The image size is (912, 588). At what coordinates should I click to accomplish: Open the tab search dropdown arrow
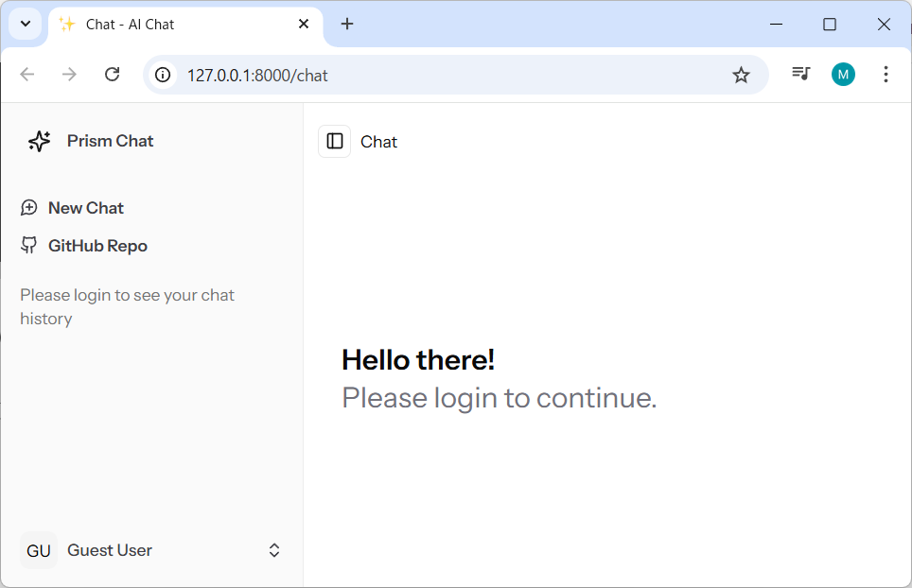pos(26,24)
